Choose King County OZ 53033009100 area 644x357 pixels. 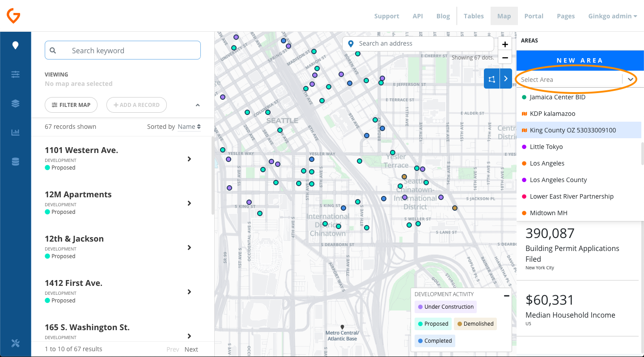tap(579, 130)
